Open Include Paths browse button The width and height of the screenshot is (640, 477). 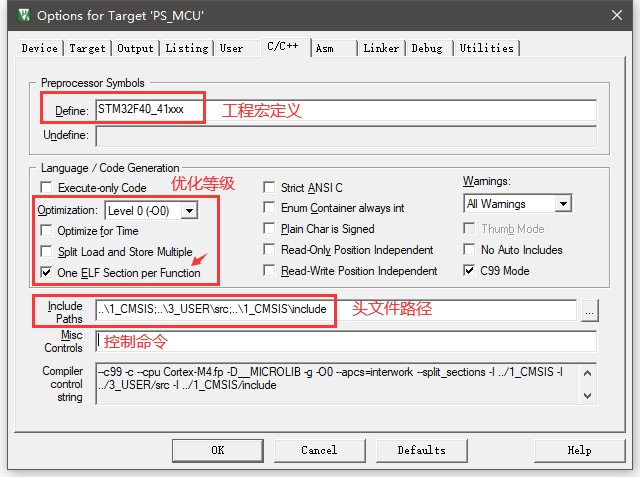[589, 311]
